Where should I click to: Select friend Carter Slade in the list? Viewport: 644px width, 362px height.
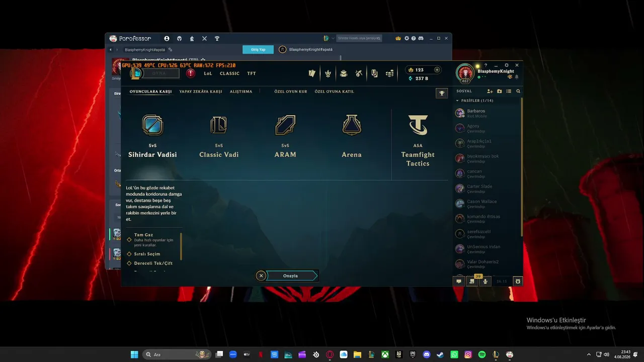487,189
